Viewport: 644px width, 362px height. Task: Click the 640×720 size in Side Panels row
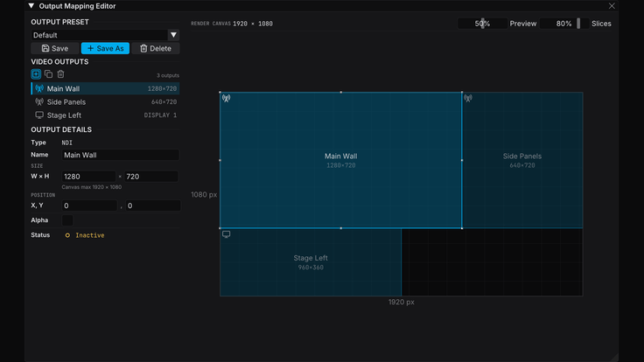tap(164, 101)
